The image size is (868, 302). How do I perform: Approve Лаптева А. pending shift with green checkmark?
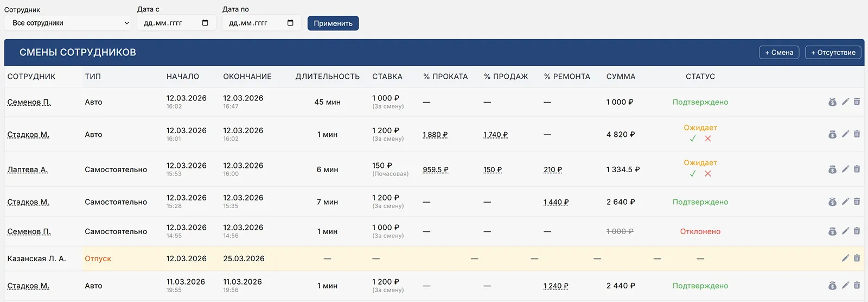[x=693, y=174]
